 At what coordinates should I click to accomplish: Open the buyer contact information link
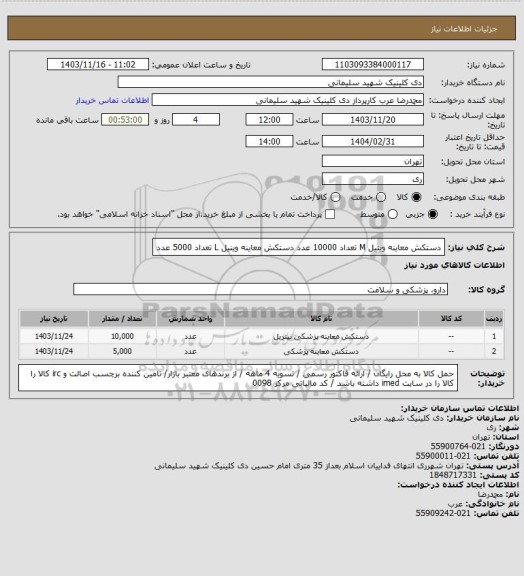pyautogui.click(x=112, y=100)
